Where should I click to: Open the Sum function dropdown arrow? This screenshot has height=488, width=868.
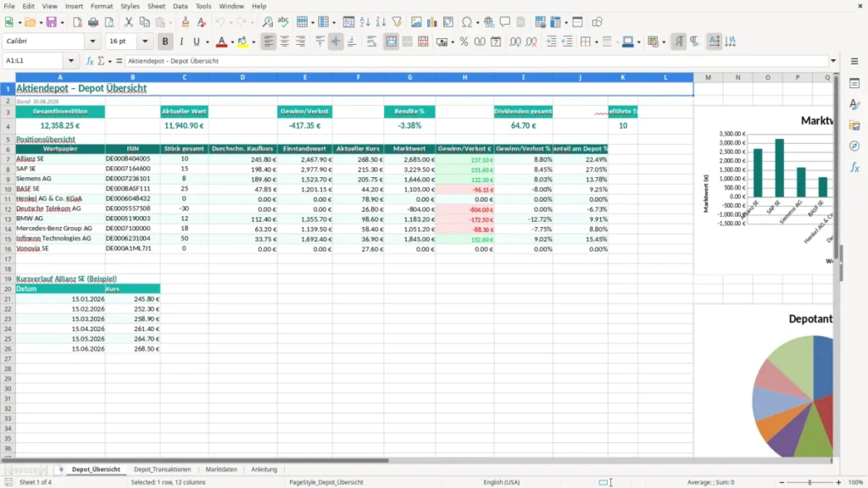coord(109,61)
